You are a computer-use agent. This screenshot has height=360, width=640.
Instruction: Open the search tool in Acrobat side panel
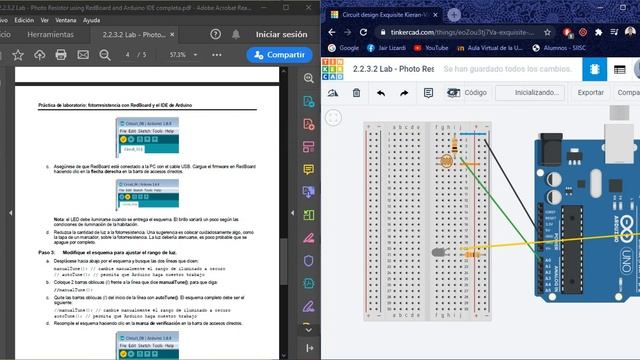[309, 78]
